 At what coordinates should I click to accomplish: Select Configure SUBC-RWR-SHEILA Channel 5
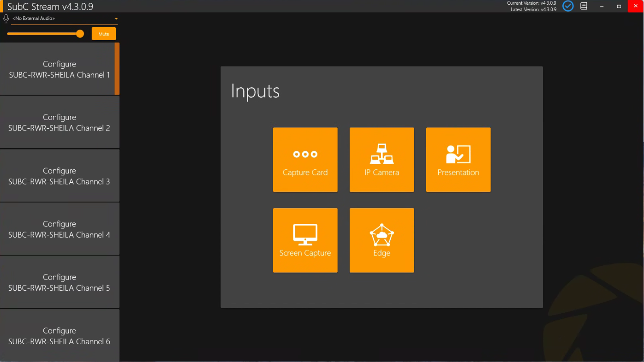59,282
